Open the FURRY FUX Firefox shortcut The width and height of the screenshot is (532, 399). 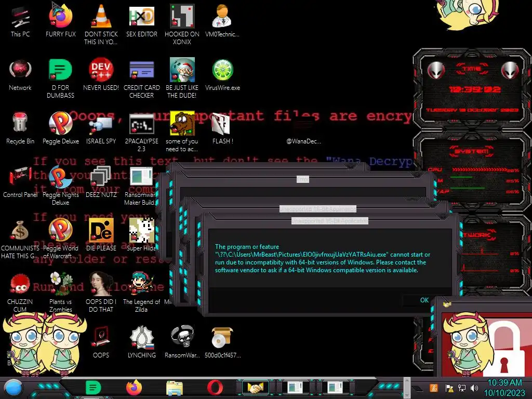61,21
